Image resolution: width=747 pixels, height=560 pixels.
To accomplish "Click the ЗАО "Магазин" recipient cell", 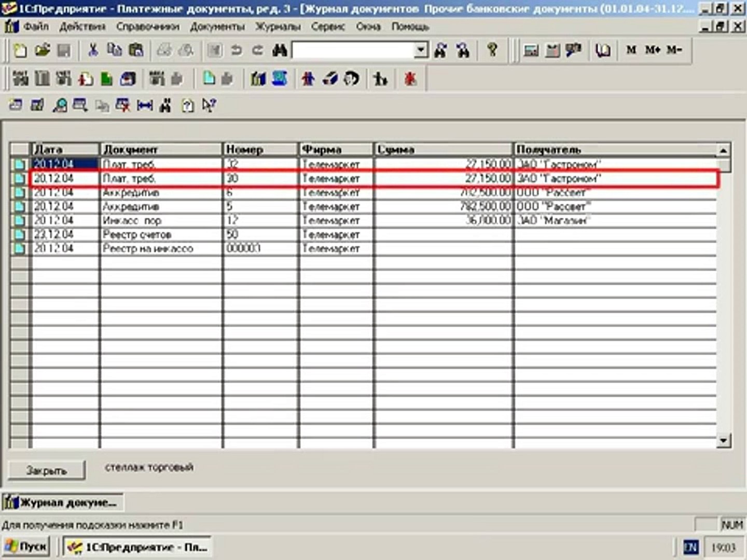I will click(616, 220).
